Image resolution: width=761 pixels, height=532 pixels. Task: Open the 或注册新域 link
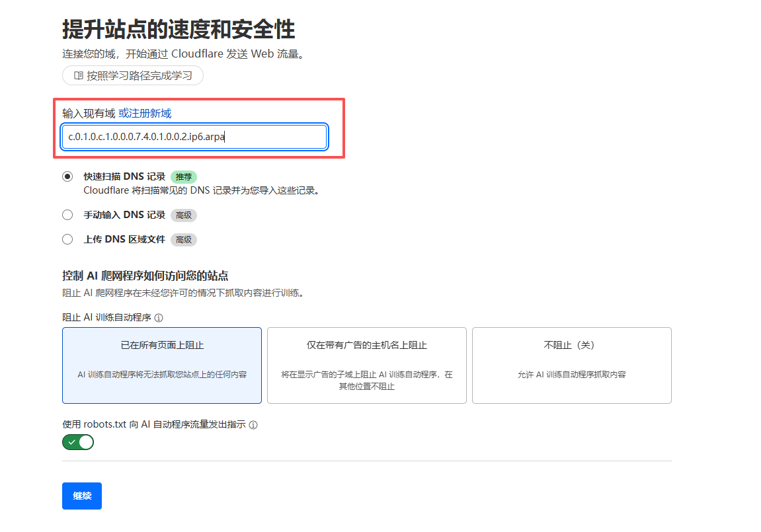pos(145,114)
